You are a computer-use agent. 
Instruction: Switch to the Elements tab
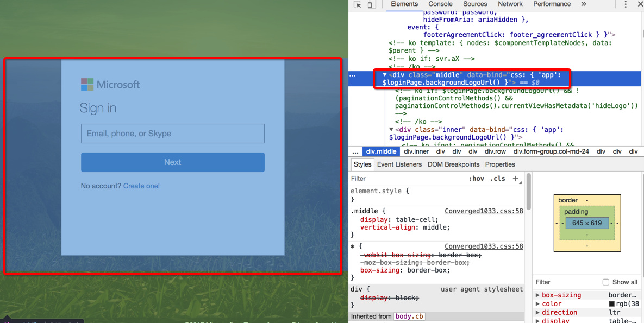(x=404, y=4)
